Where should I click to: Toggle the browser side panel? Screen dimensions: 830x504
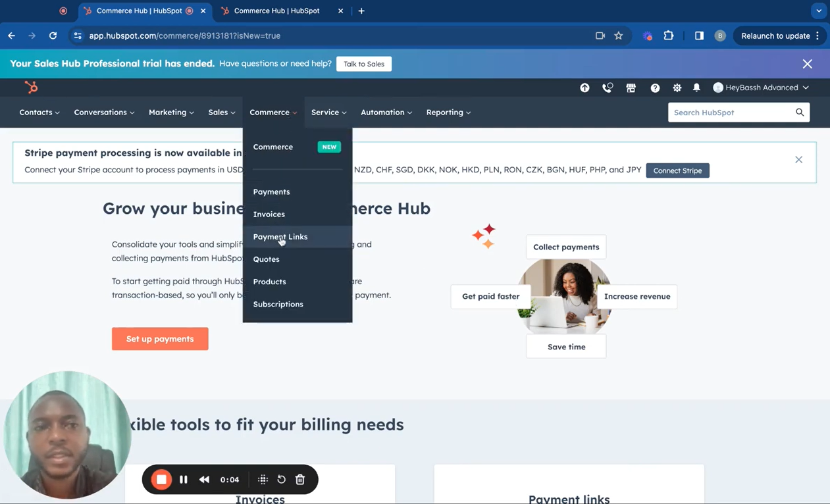pos(699,36)
